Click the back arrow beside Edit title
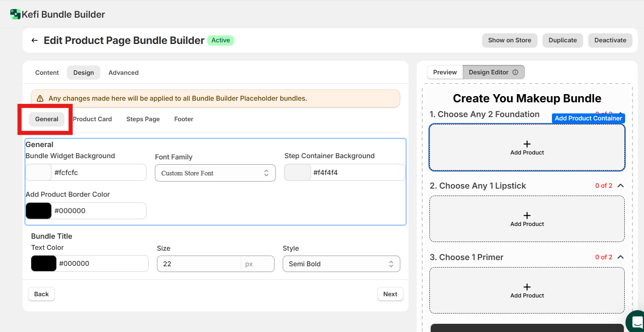The image size is (644, 332). 35,40
